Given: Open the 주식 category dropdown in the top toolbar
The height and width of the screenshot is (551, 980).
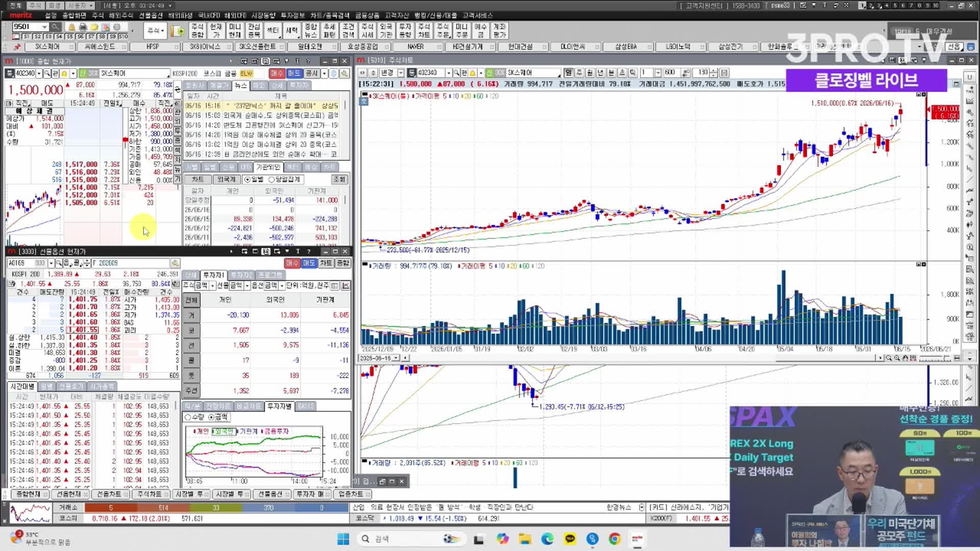Looking at the screenshot, I should (x=156, y=31).
